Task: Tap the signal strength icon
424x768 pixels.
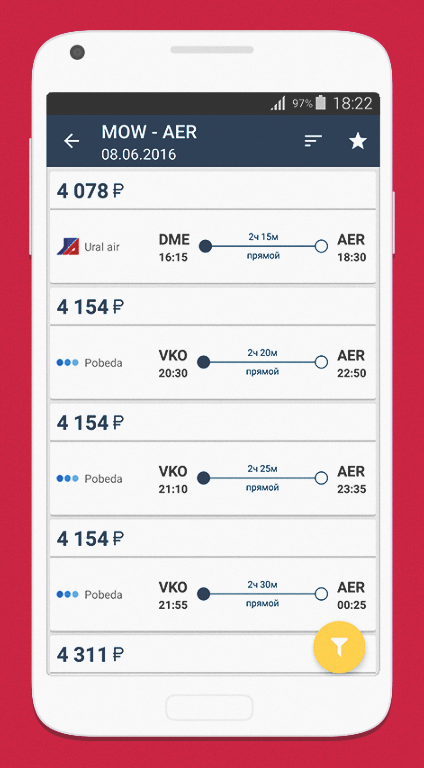Action: pyautogui.click(x=278, y=103)
